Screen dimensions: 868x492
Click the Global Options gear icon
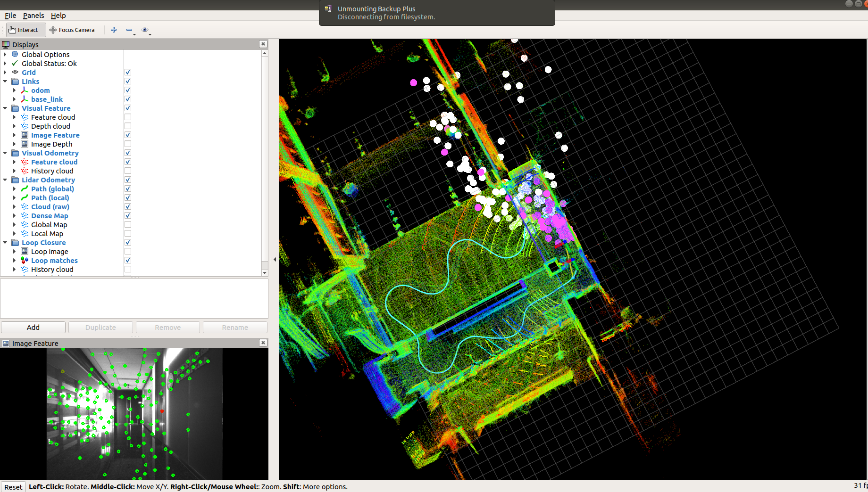[x=15, y=54]
